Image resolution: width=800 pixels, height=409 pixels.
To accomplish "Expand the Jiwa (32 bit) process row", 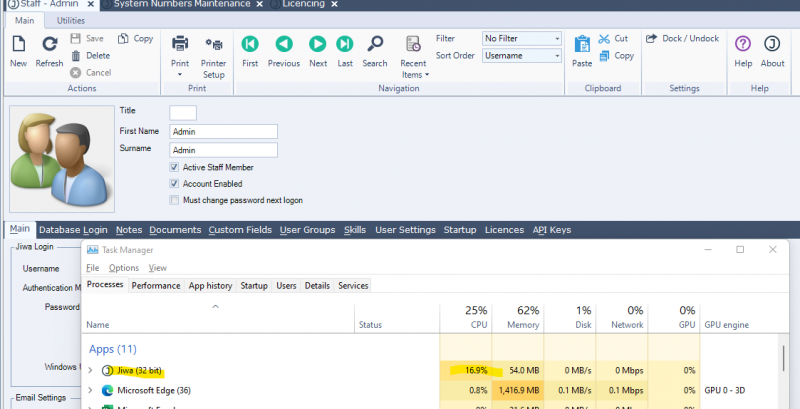I will pos(91,369).
